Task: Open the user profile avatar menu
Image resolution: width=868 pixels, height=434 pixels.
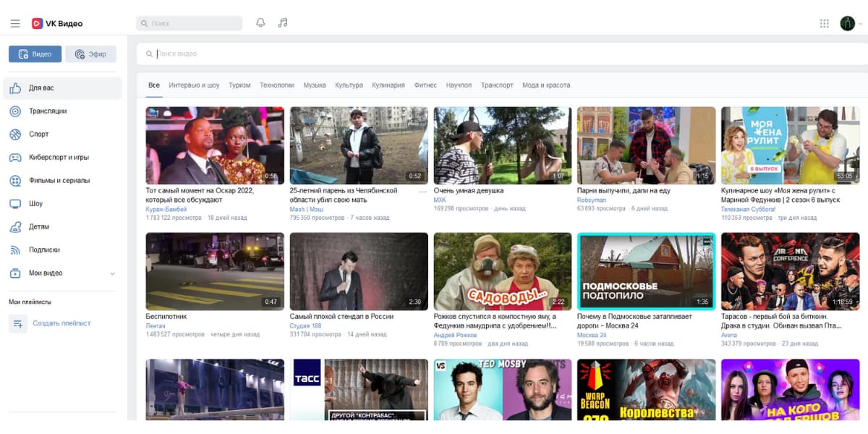Action: pos(847,23)
